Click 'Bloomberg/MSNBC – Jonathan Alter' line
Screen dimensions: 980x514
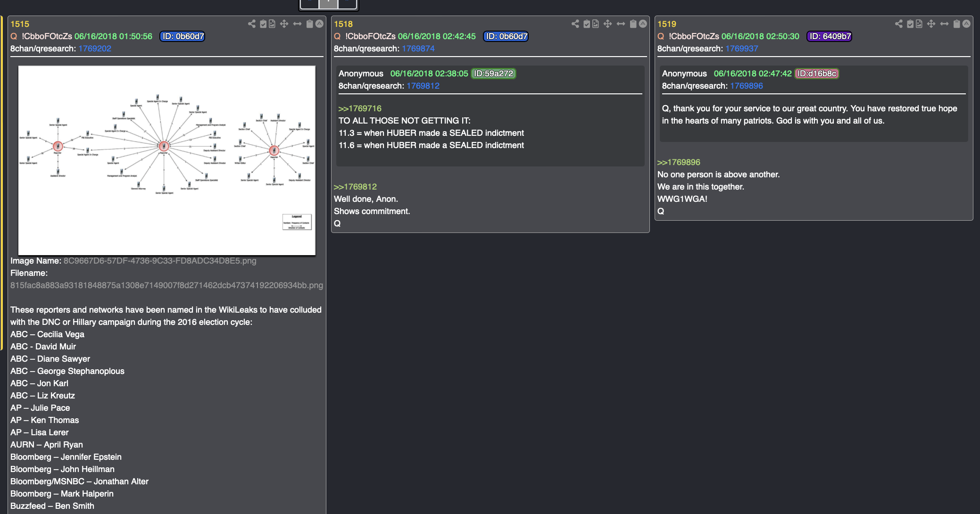(x=79, y=481)
